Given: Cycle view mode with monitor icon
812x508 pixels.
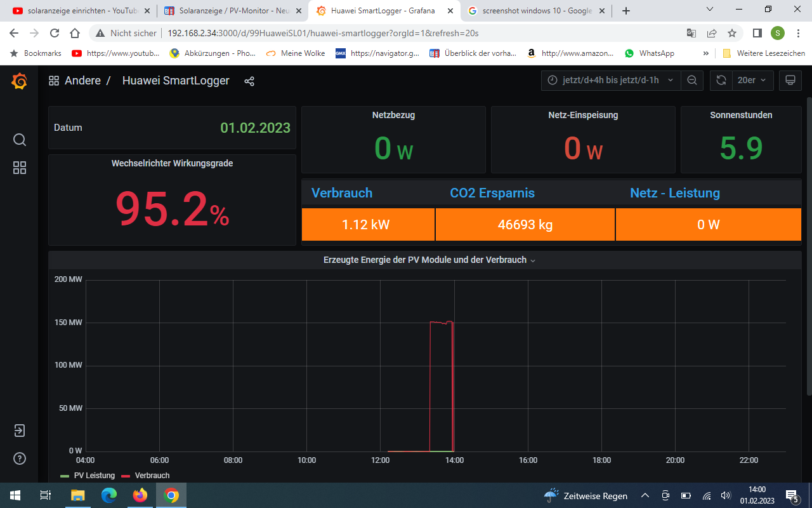Looking at the screenshot, I should point(790,81).
